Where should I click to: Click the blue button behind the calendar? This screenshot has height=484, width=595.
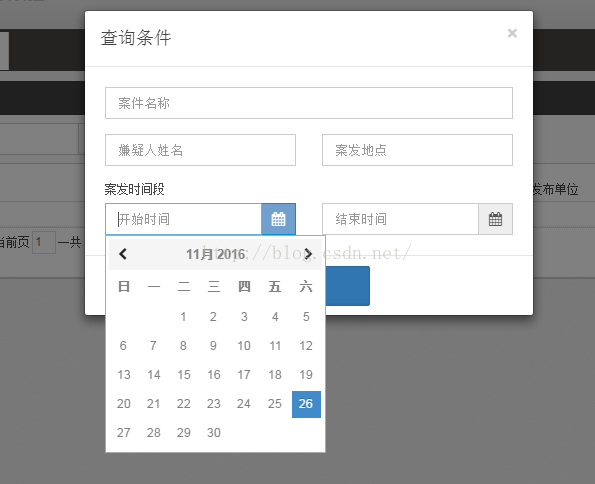(348, 286)
